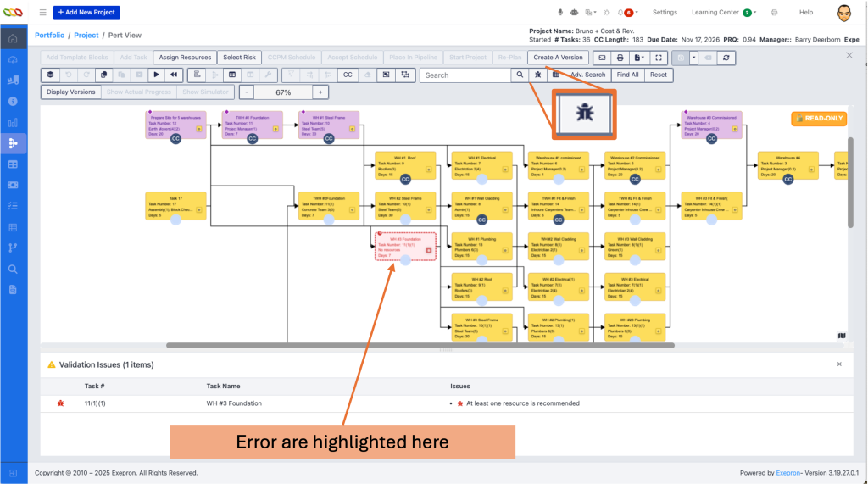Screen dimensions: 868x484
Task: Click the bug validation icon beside search
Action: [x=537, y=75]
